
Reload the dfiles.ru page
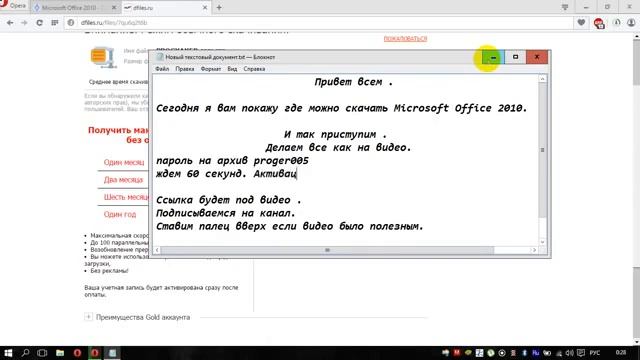(x=39, y=23)
